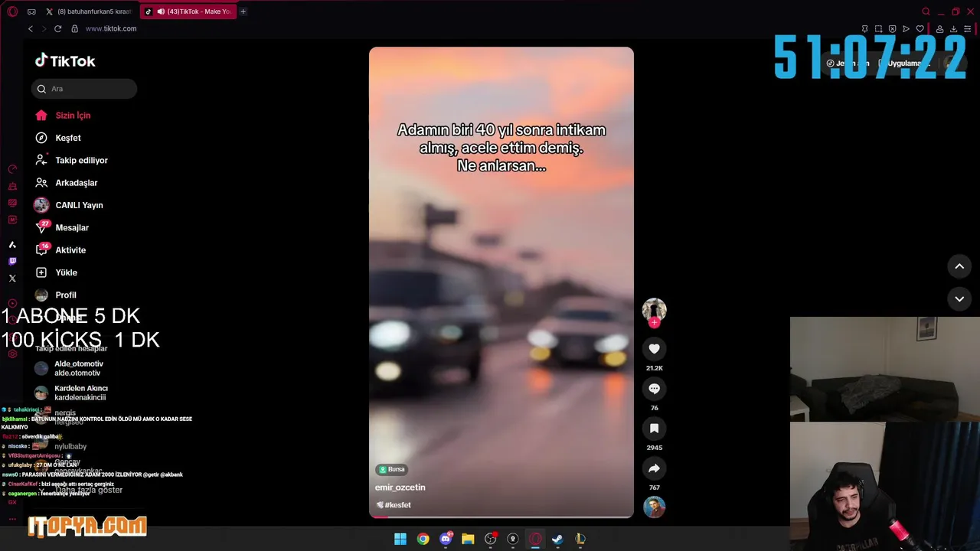Open Discord from the taskbar
Screen dimensions: 980x551
(x=446, y=539)
